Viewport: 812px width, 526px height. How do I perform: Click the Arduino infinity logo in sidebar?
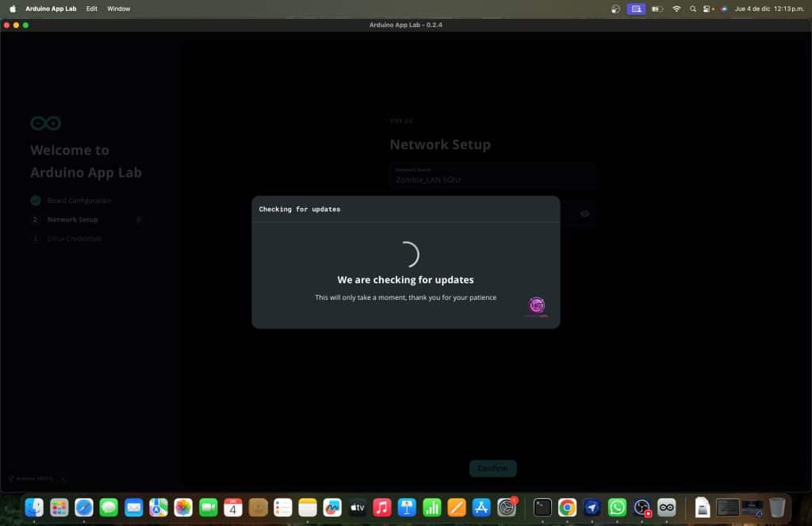(45, 123)
